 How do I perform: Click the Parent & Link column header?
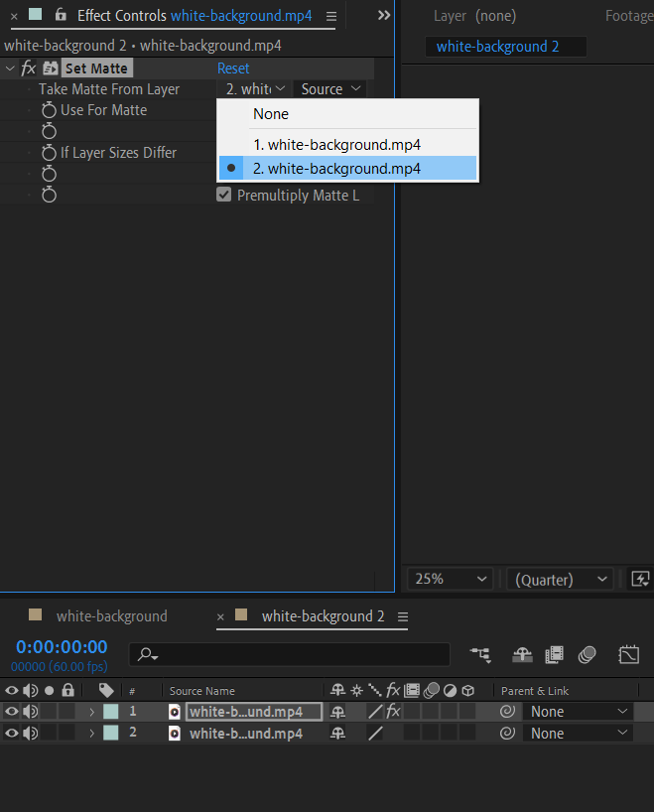point(534,691)
